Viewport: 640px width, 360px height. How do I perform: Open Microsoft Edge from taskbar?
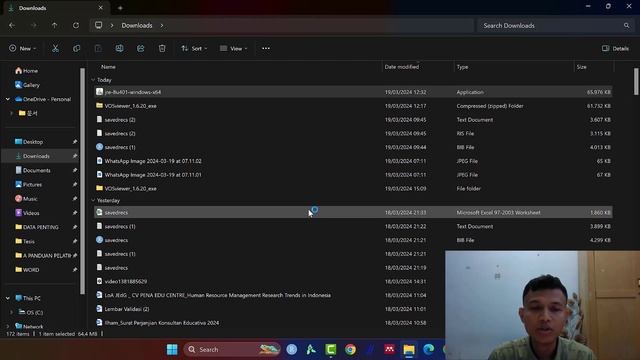(429, 349)
